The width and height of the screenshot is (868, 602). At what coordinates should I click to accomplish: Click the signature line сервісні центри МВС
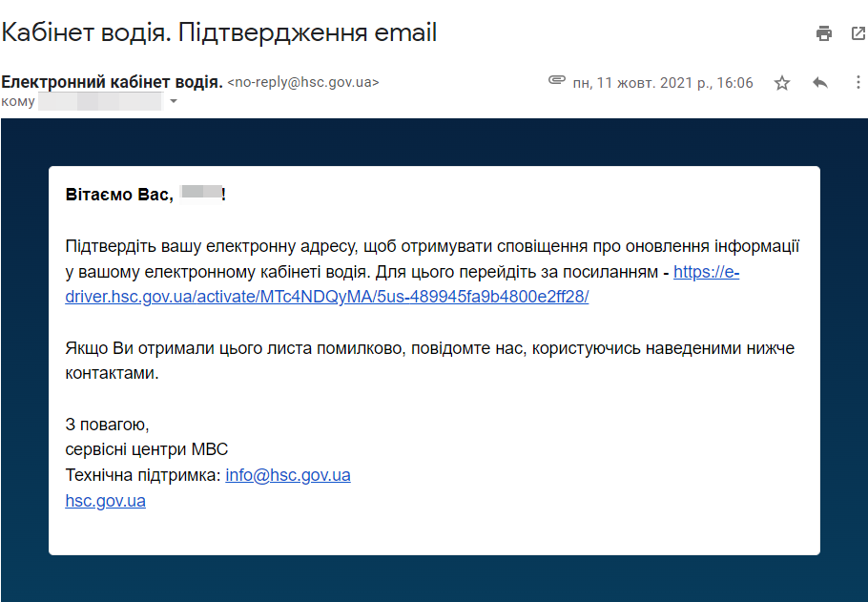click(x=147, y=449)
